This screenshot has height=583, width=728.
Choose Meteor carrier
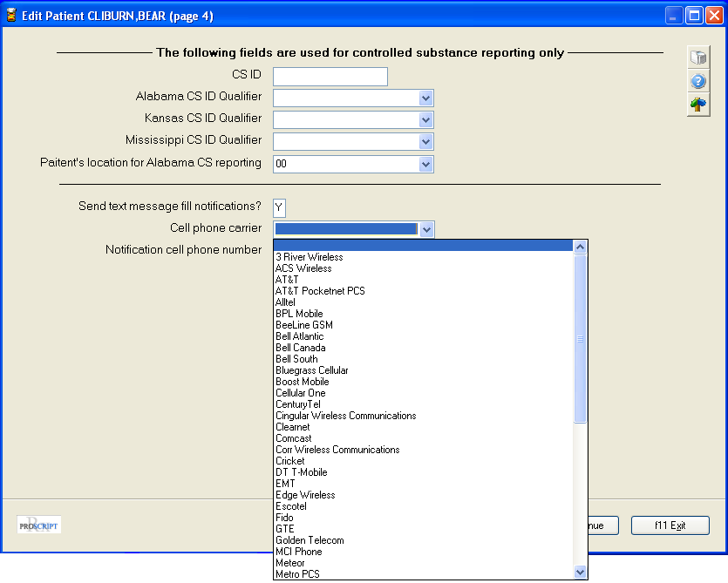click(x=424, y=563)
